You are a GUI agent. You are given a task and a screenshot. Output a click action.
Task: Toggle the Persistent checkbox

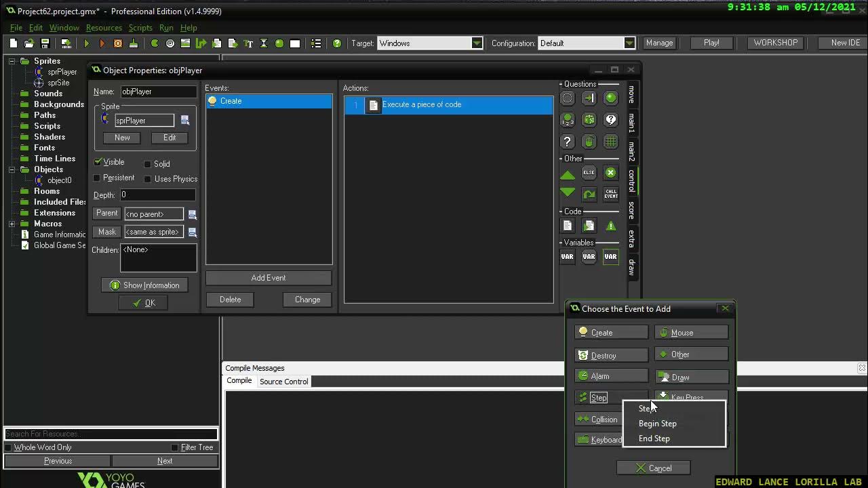97,178
